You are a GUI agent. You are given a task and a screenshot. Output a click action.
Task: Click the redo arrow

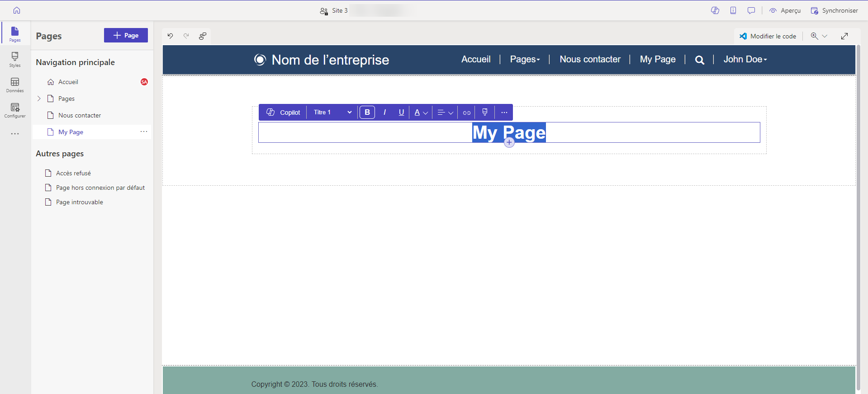pos(186,36)
